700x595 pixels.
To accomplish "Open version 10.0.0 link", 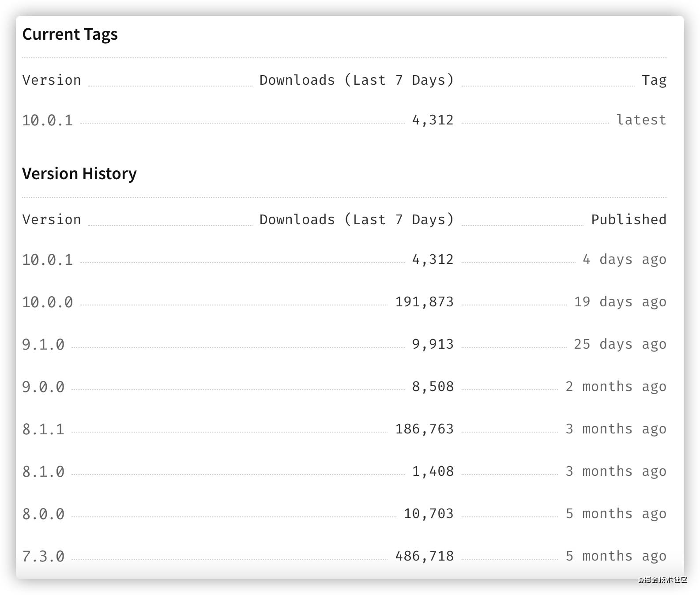I will pyautogui.click(x=48, y=302).
